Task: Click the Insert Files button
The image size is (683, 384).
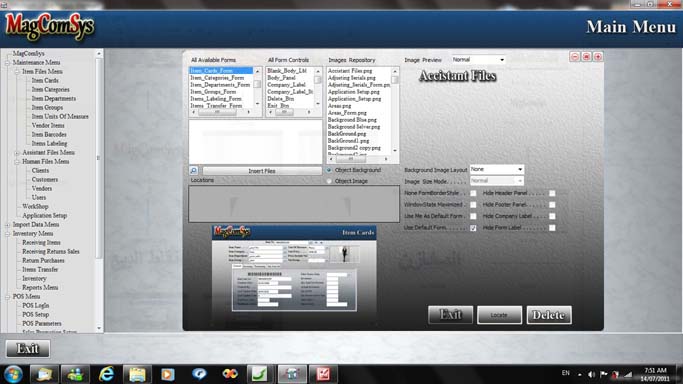Action: coord(262,171)
